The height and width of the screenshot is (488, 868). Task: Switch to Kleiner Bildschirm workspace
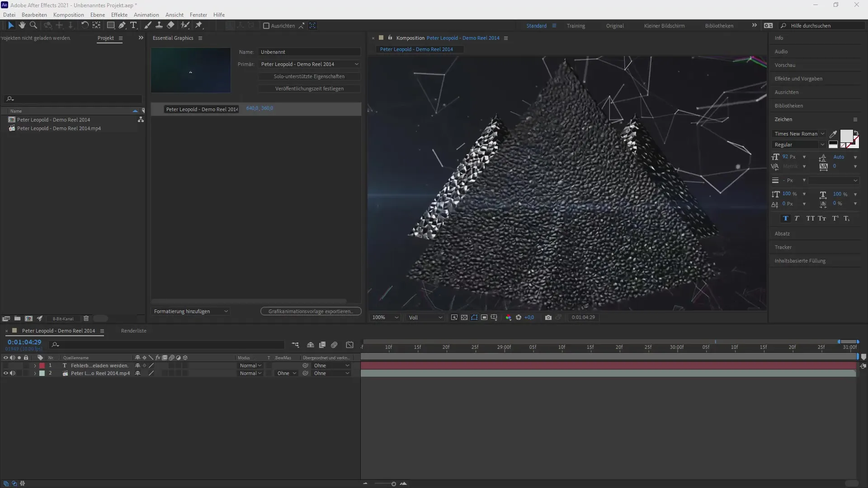click(x=664, y=26)
